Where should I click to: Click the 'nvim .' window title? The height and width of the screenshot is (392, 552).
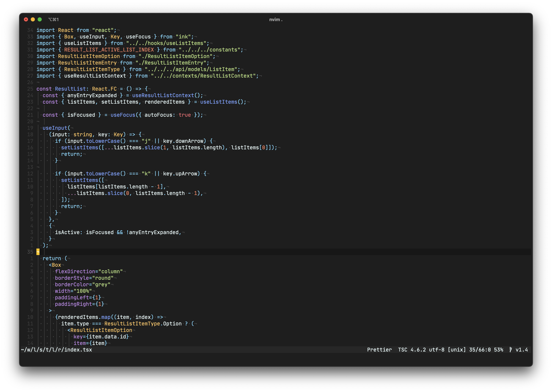(276, 20)
